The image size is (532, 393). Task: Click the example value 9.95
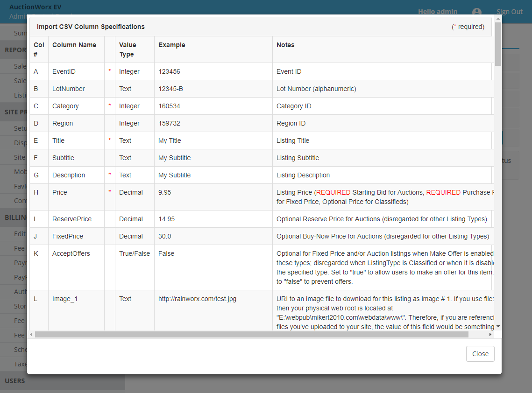pos(164,193)
